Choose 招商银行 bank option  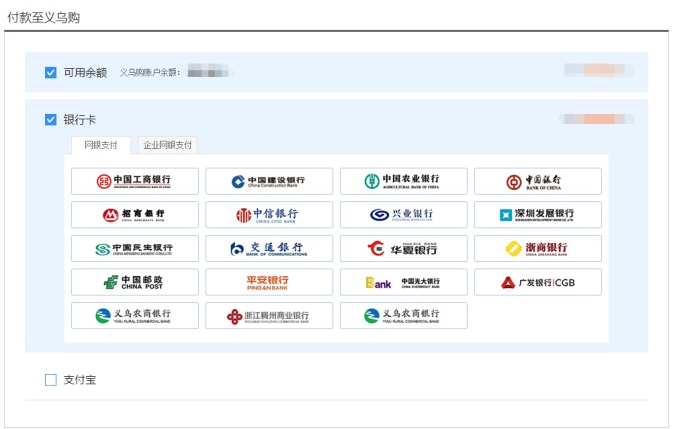point(135,215)
